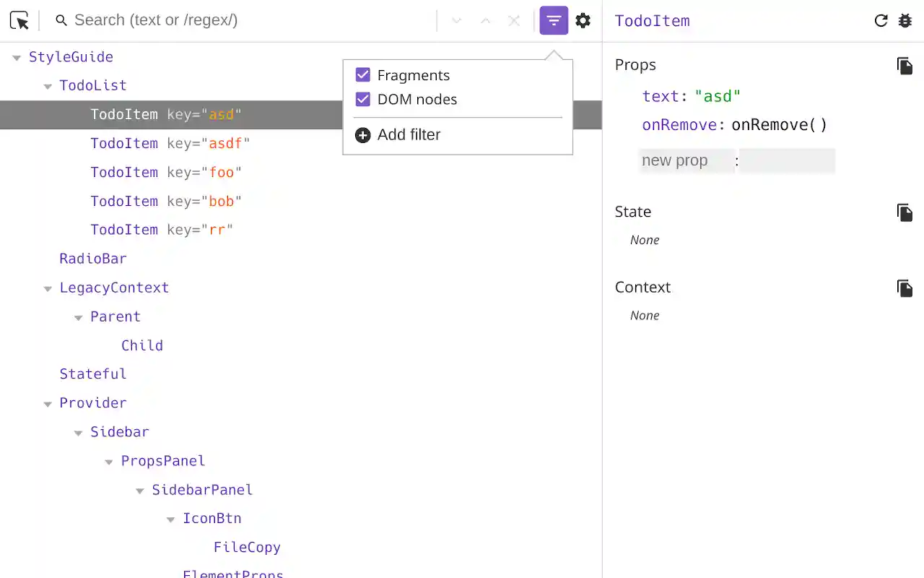This screenshot has height=578, width=924.
Task: Reload the TodoItem component data
Action: tap(881, 21)
